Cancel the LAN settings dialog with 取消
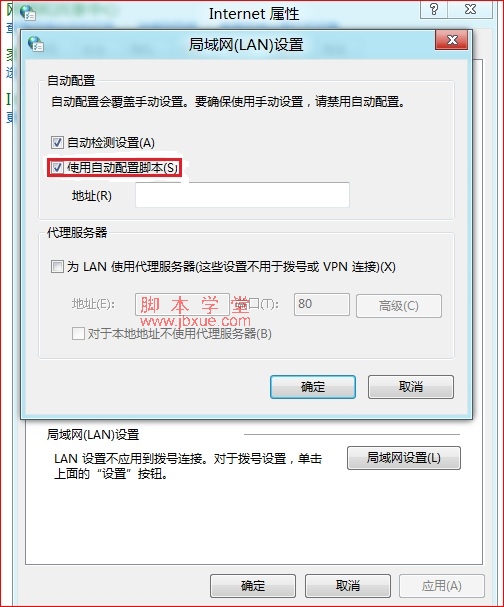504x607 pixels. (x=411, y=387)
